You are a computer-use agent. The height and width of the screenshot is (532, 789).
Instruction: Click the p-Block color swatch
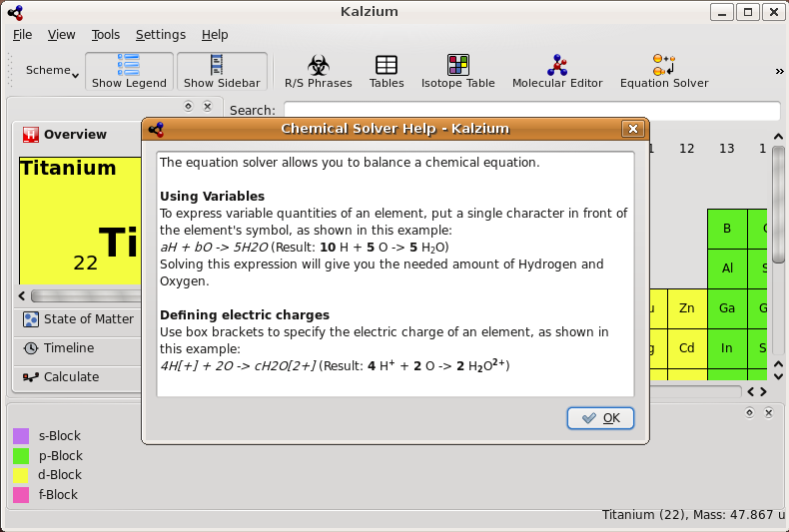point(21,456)
